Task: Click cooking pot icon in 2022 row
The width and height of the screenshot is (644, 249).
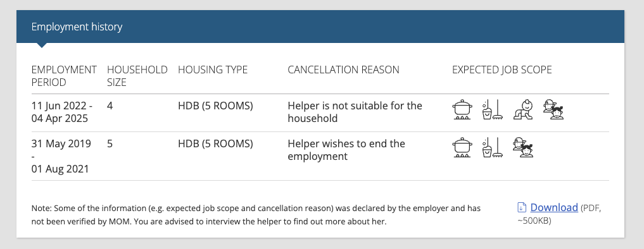Action: (x=462, y=109)
